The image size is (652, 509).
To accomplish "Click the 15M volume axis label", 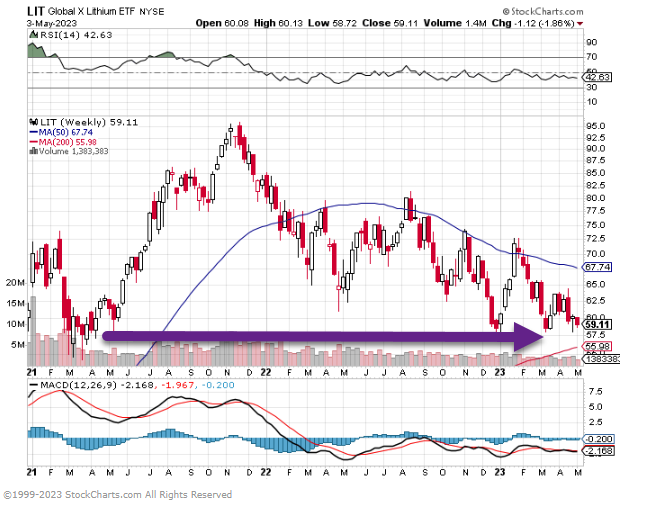I will pyautogui.click(x=15, y=303).
